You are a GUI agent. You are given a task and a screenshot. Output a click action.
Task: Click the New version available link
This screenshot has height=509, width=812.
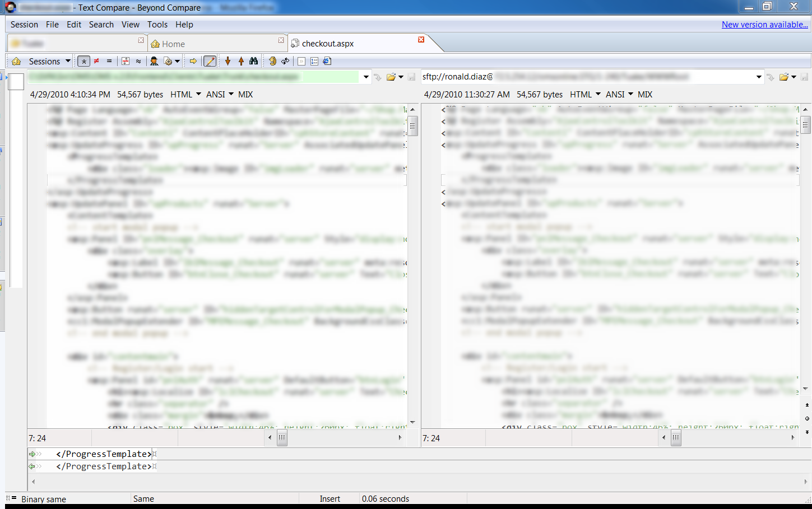pos(764,25)
